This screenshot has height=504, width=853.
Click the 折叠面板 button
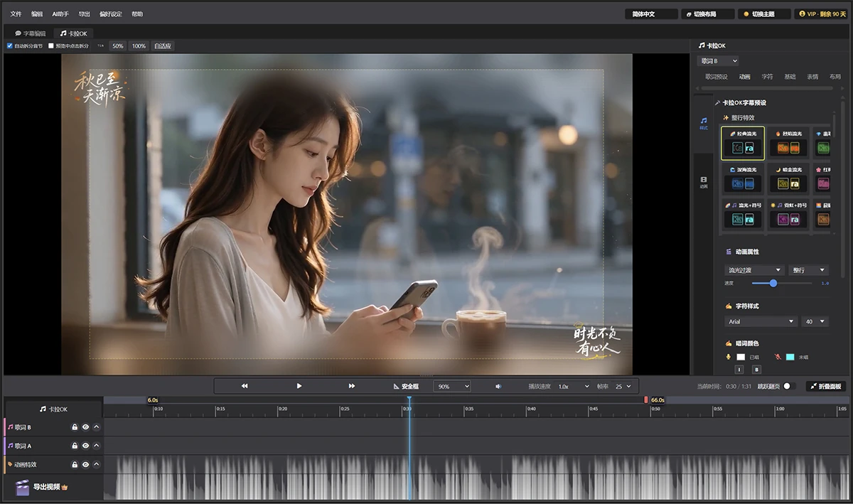(825, 386)
